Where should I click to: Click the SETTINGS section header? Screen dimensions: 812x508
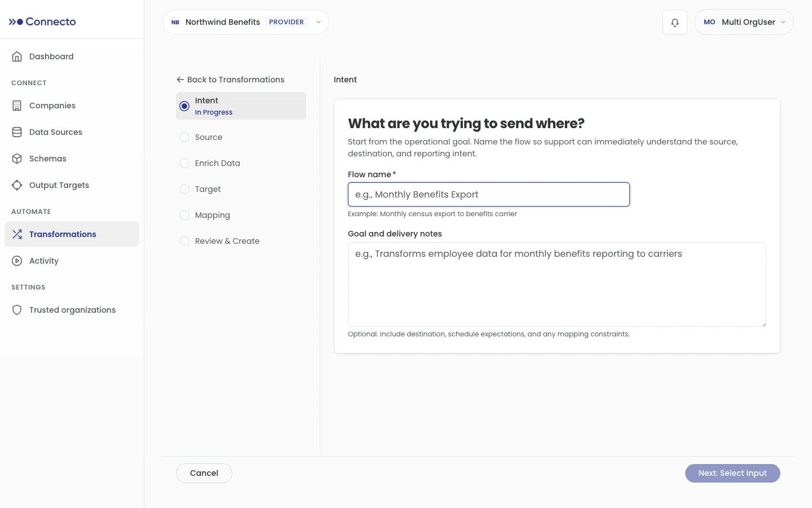tap(28, 287)
